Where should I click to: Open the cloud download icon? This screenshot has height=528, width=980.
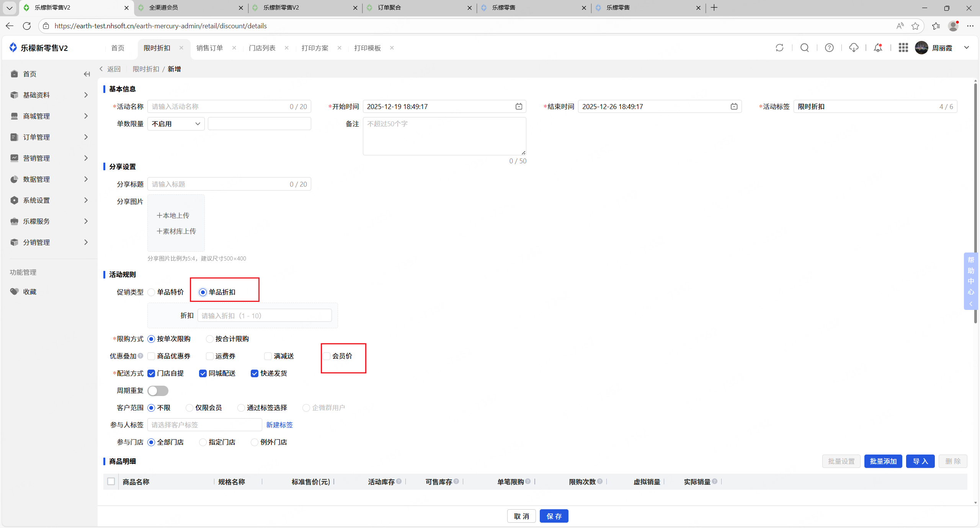(x=854, y=48)
